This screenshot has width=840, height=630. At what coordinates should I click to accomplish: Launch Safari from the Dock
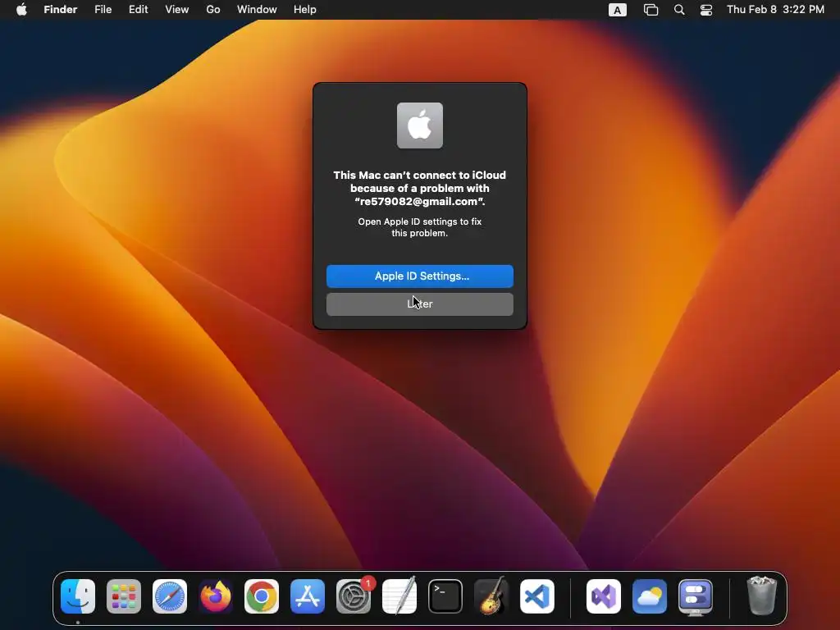(170, 596)
